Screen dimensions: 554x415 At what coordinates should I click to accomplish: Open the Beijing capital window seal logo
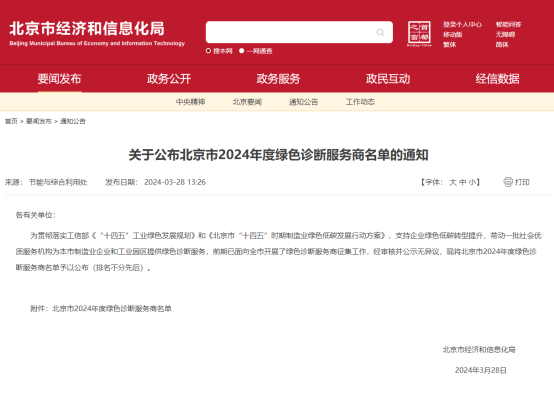[x=419, y=34]
